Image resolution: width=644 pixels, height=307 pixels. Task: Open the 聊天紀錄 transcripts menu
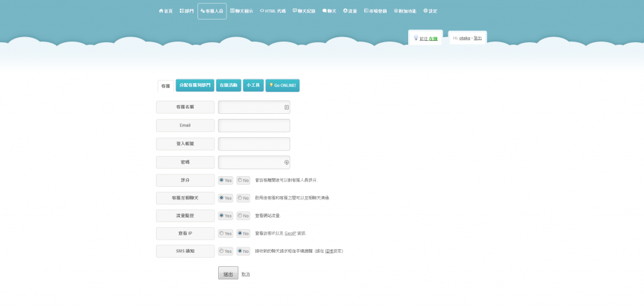[304, 11]
